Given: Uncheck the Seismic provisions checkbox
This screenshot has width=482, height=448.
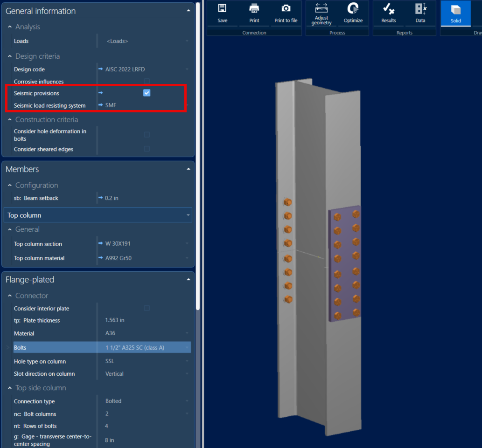Looking at the screenshot, I should (147, 93).
